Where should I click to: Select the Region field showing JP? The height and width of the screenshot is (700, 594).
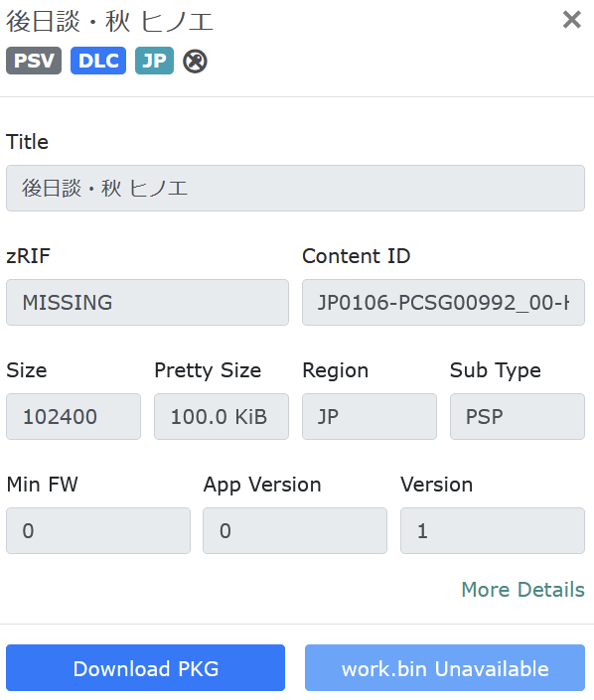[370, 416]
